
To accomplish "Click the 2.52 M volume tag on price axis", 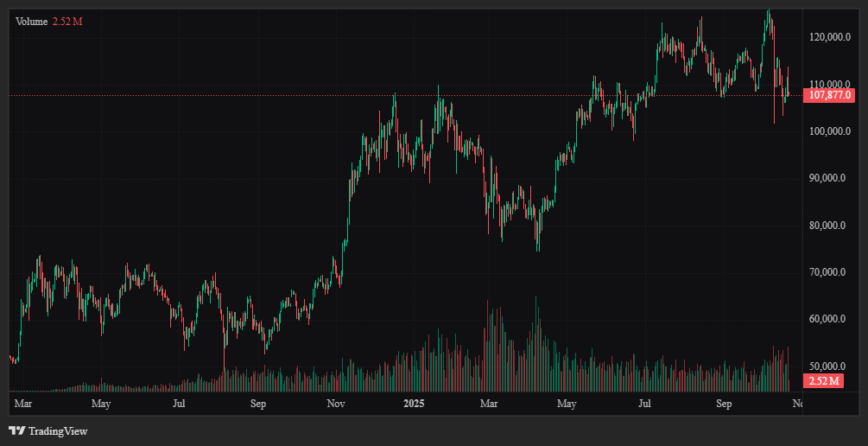I will point(821,381).
